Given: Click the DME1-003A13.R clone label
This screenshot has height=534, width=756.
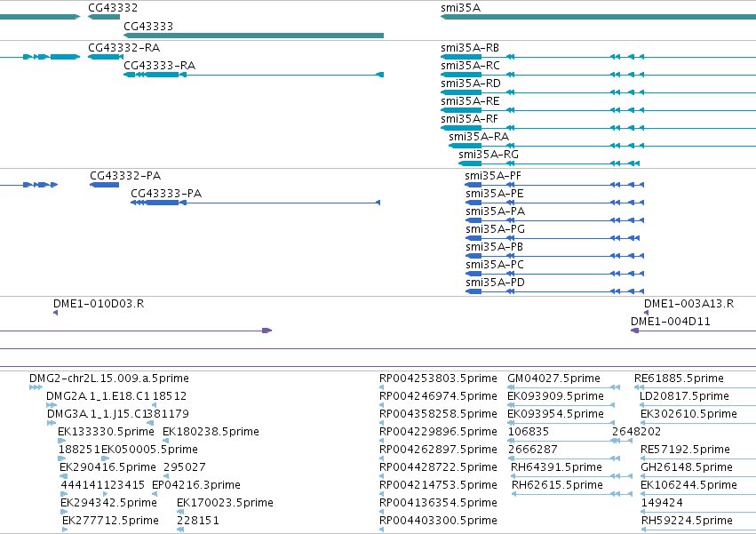Looking at the screenshot, I should pyautogui.click(x=689, y=304).
